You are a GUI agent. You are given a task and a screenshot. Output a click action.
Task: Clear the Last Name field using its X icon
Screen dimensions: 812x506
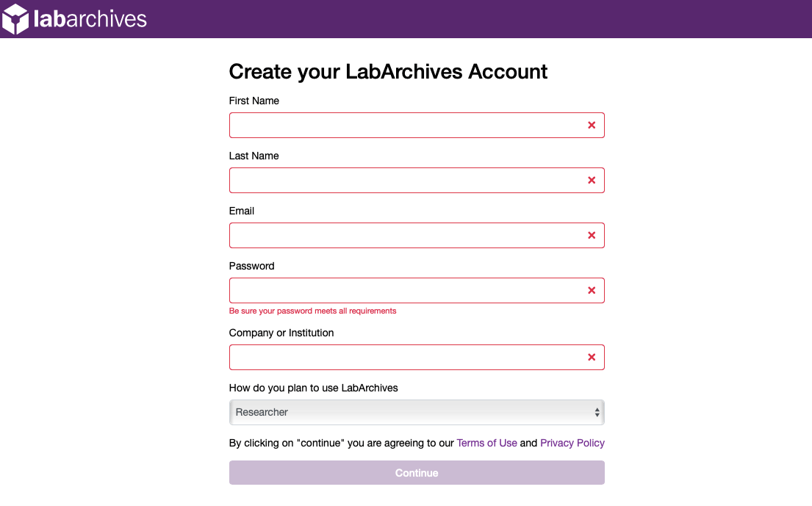click(592, 180)
